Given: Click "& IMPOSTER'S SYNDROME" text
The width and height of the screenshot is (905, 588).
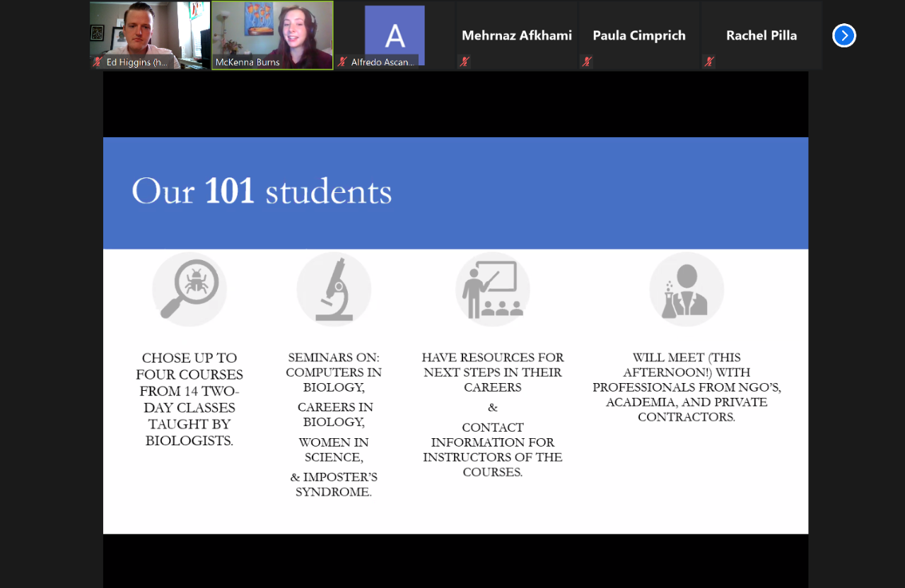Looking at the screenshot, I should pyautogui.click(x=334, y=485).
